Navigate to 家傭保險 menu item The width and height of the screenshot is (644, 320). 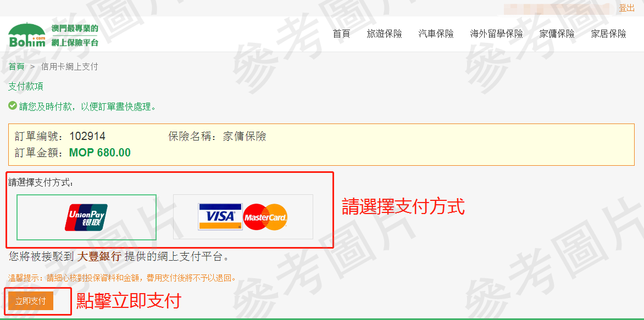click(x=557, y=33)
